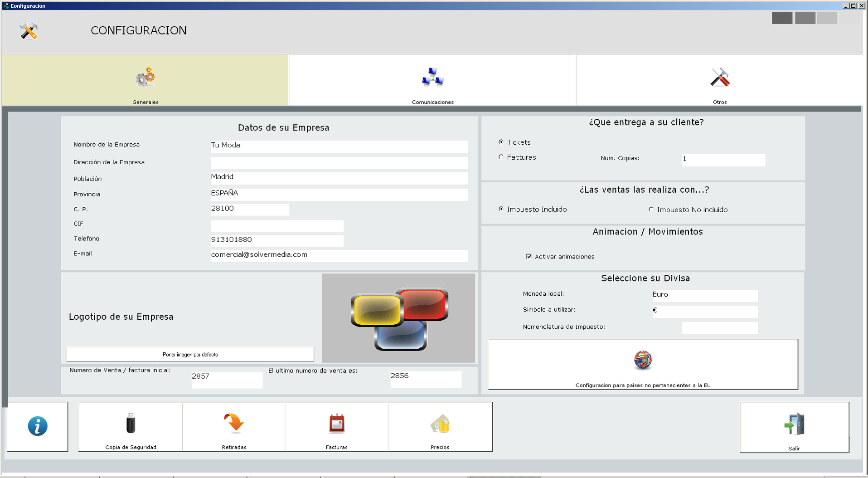
Task: Open the Otros tab
Action: (719, 81)
